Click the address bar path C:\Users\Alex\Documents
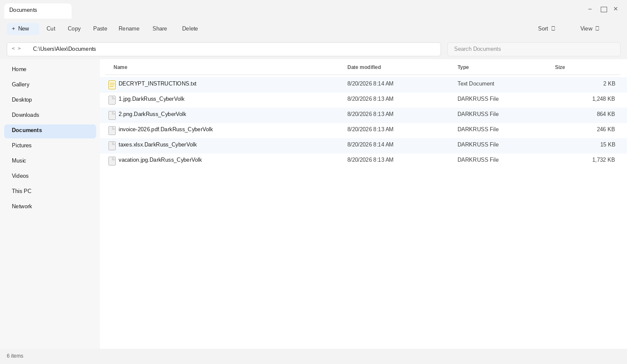 64,49
